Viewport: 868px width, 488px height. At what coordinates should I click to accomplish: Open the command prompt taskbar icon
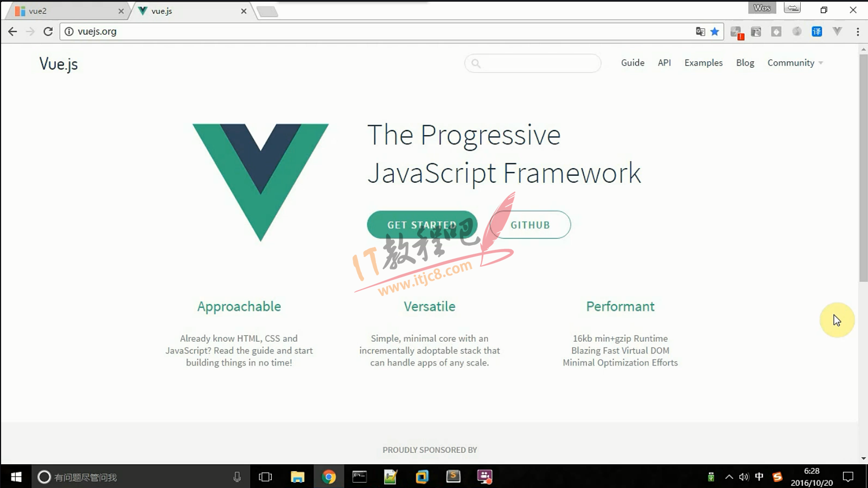point(360,477)
